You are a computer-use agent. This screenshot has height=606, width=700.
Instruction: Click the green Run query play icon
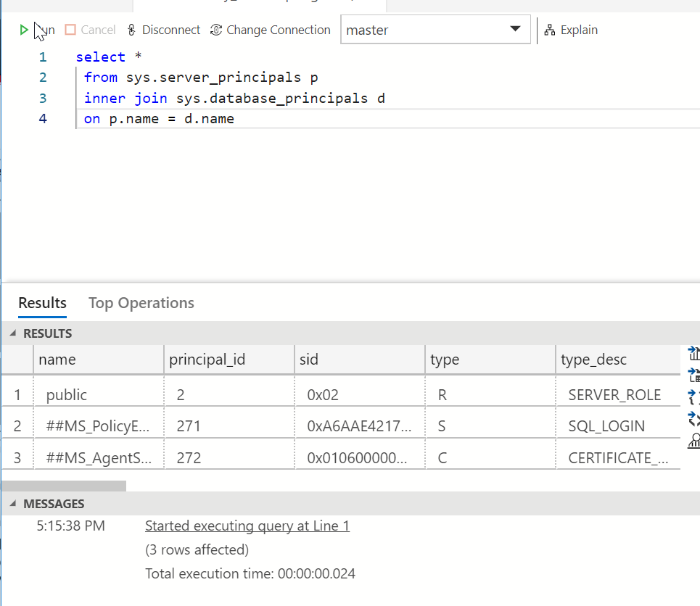(24, 30)
